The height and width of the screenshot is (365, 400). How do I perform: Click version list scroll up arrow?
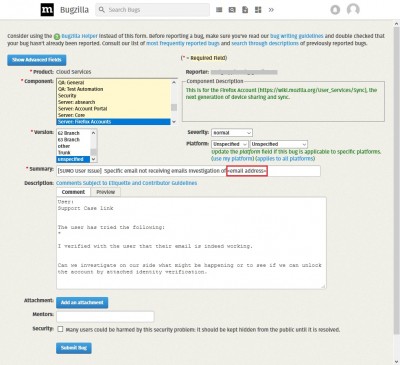pos(93,133)
